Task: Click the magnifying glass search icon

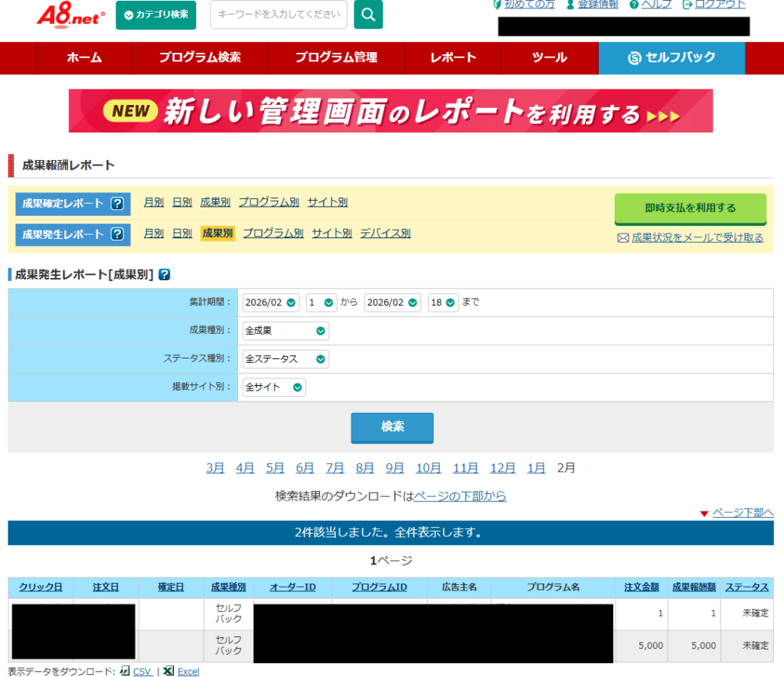Action: [368, 15]
